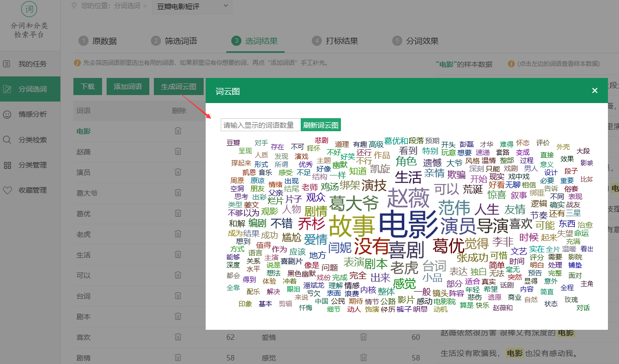Select 演员 in the word list column
Viewport: 619px width, 364px height.
pos(83,172)
